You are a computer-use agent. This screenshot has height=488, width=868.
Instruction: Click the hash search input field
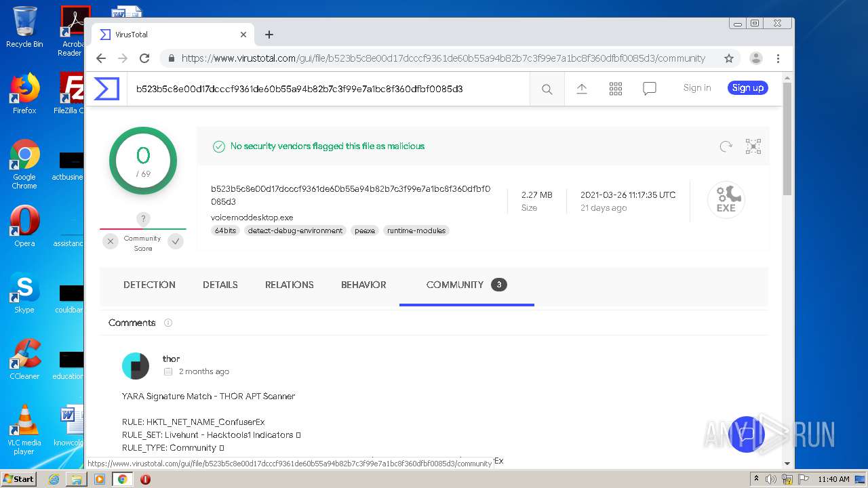[328, 89]
